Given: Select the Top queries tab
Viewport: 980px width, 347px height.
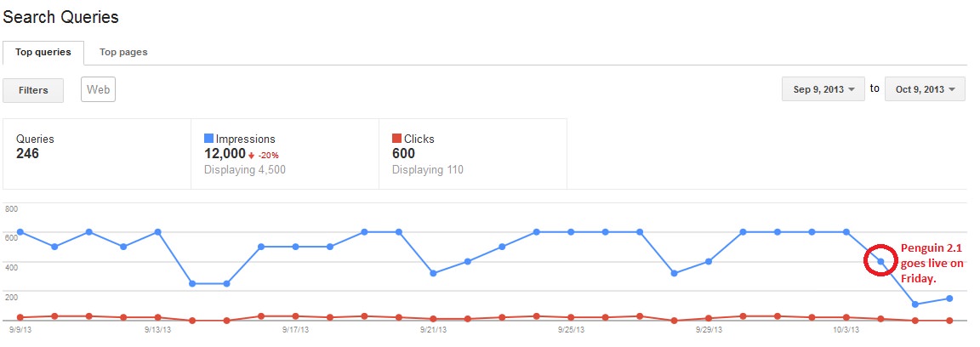Looking at the screenshot, I should (x=43, y=53).
